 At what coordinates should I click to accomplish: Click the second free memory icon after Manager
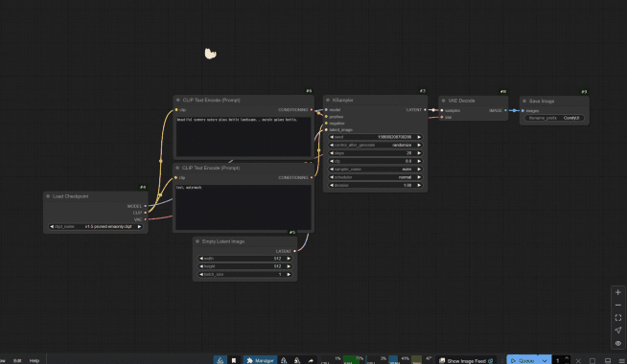[x=297, y=360]
